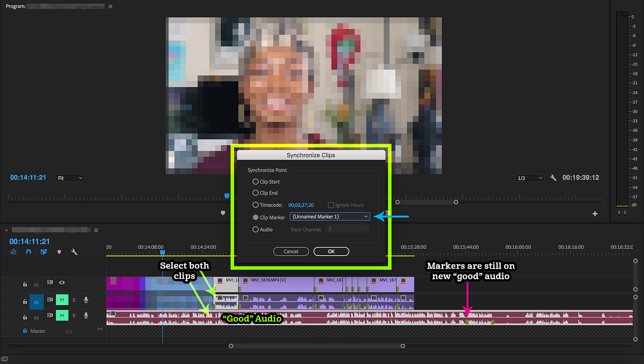
Task: Click the Timecode value field in the dialog
Action: click(x=301, y=205)
